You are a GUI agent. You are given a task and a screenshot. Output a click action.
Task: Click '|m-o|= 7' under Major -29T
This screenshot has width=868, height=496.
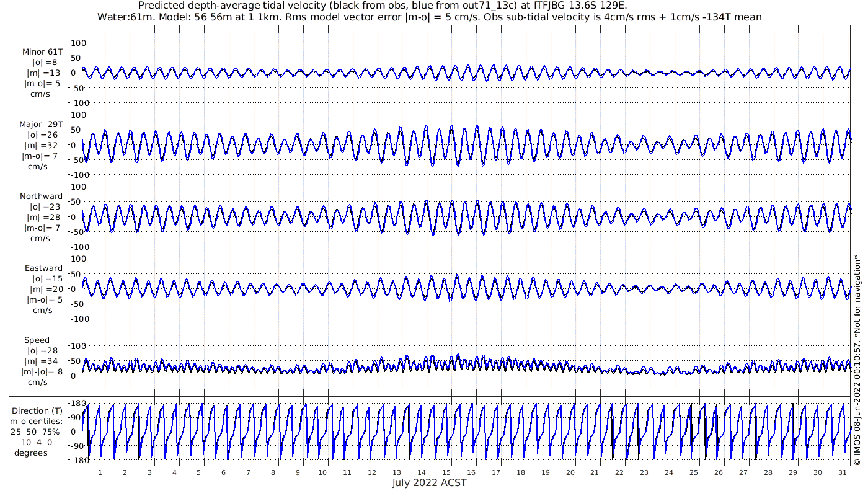(42, 156)
